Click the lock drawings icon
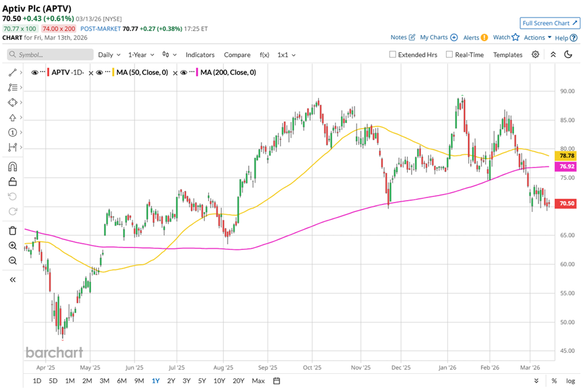This screenshot has height=392, width=586. pyautogui.click(x=12, y=182)
